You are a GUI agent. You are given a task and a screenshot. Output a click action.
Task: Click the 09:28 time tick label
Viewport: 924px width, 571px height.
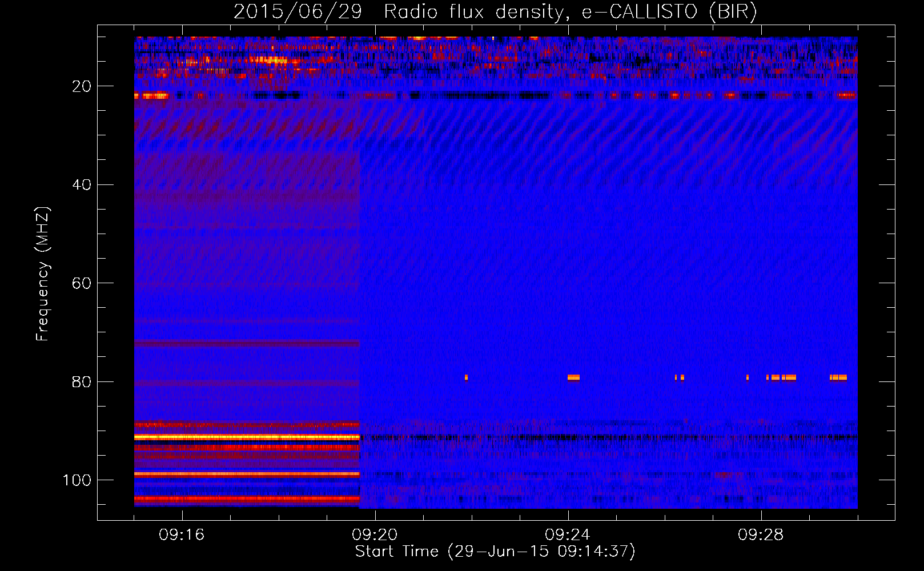tap(761, 535)
